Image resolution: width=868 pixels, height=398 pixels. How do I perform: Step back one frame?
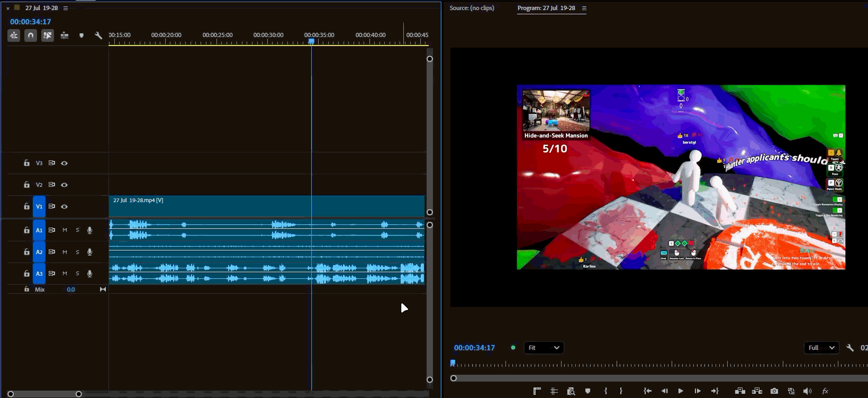coord(664,391)
